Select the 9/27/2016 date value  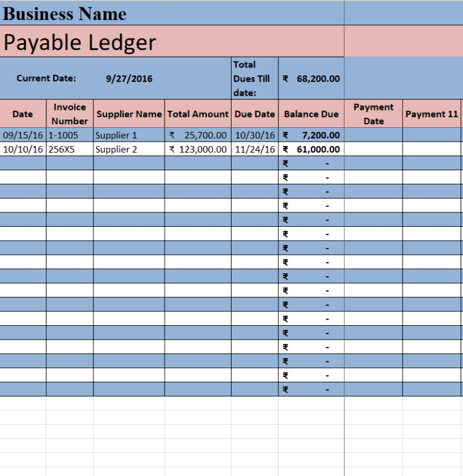click(x=129, y=78)
